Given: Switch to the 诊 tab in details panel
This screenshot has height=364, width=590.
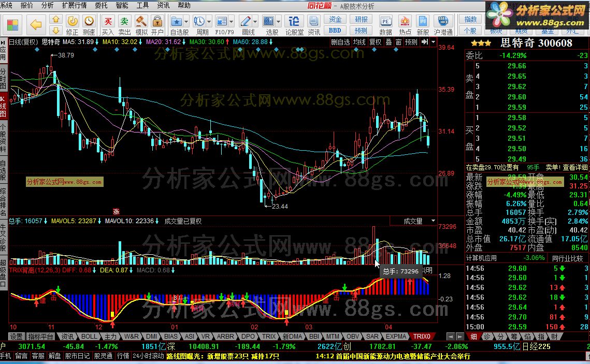Looking at the screenshot, I should tap(487, 336).
